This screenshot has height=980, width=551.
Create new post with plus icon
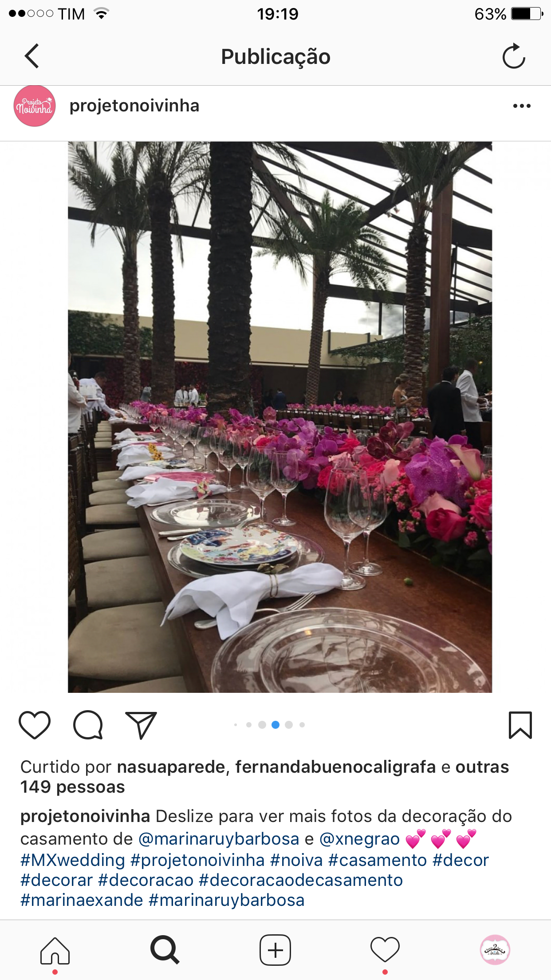(x=275, y=950)
